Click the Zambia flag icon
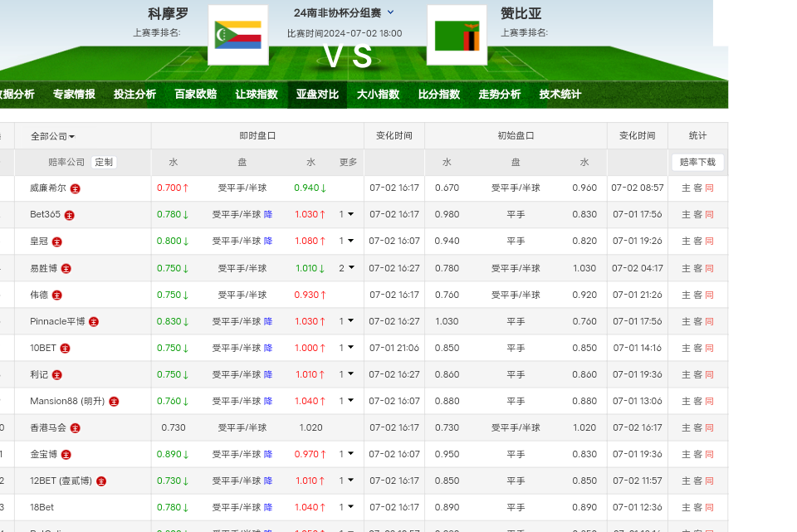Screen dimensions: 797x532 click(x=457, y=35)
